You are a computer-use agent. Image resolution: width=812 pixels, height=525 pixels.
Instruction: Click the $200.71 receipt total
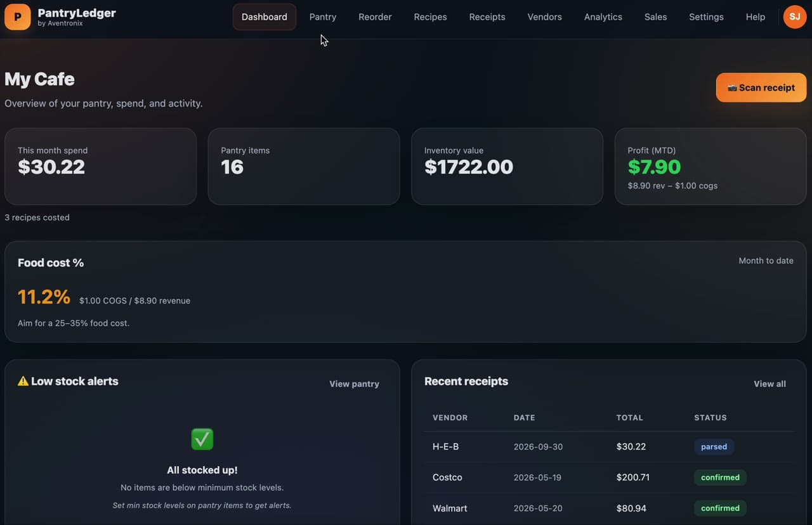point(633,477)
